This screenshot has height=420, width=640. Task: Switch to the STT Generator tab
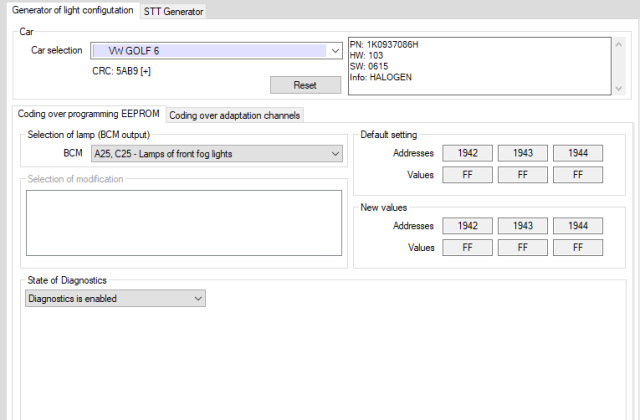point(173,11)
